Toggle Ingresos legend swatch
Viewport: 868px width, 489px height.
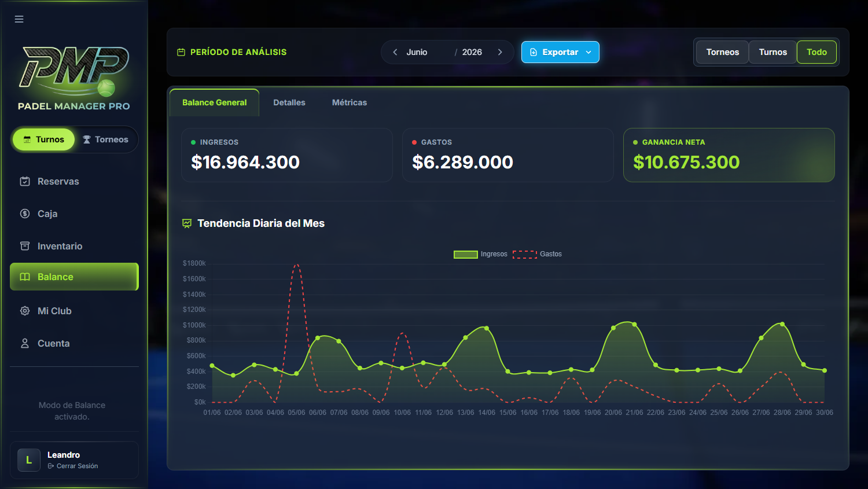[x=466, y=254]
